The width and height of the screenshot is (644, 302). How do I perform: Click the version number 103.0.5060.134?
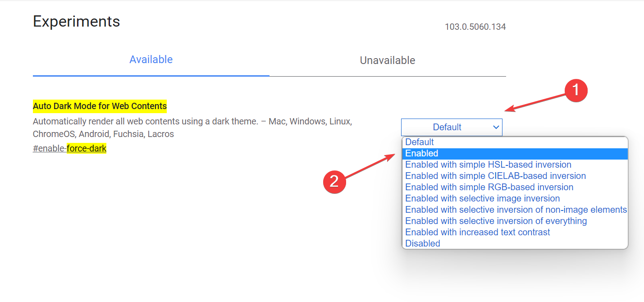point(475,27)
